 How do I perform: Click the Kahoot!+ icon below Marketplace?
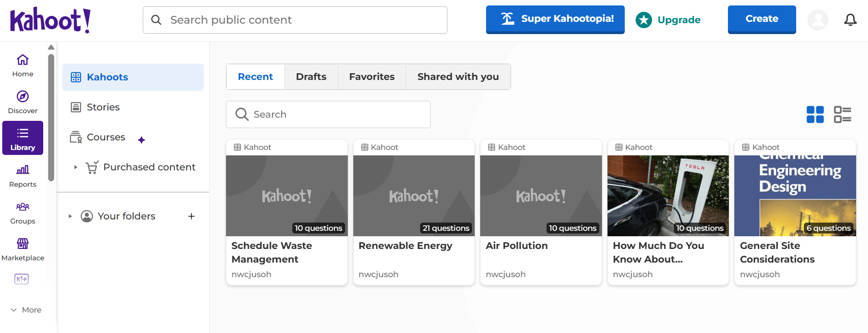[x=21, y=279]
